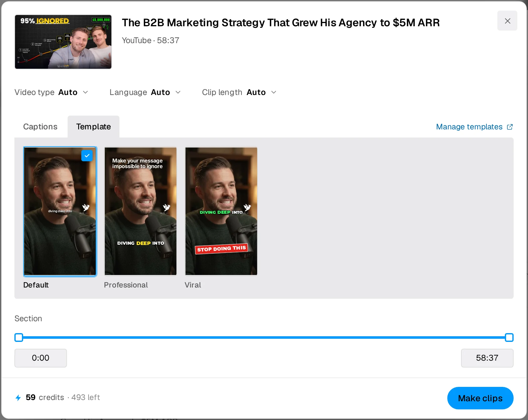Click the 493 left credits text
The width and height of the screenshot is (528, 420).
(x=85, y=397)
